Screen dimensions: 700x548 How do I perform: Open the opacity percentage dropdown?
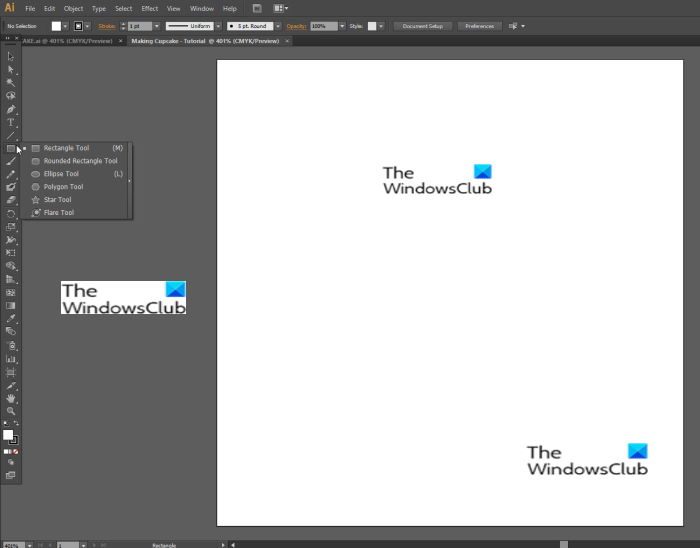[342, 26]
